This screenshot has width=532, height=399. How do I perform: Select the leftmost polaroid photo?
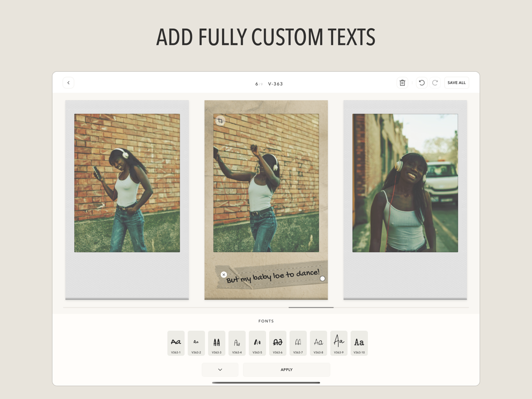(x=127, y=199)
